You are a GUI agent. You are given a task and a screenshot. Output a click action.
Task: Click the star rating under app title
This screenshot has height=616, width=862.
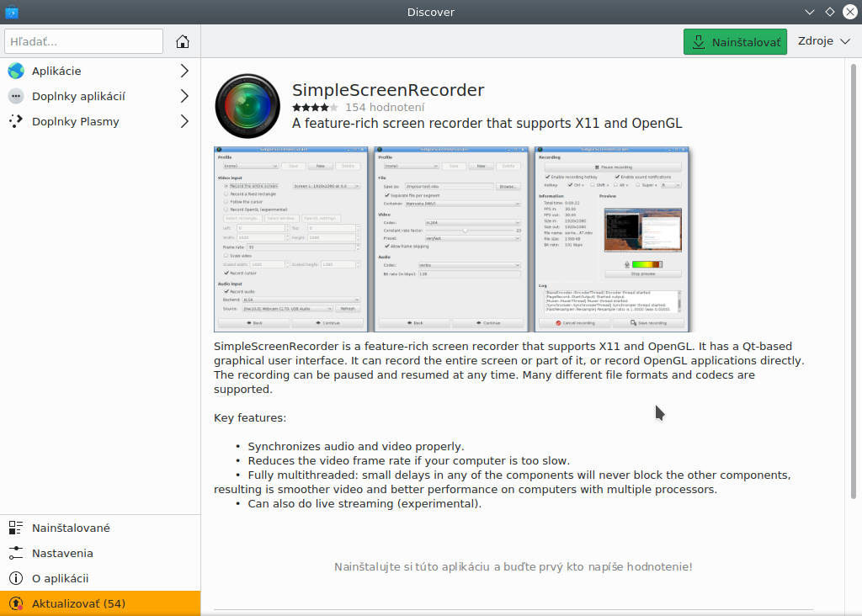point(315,107)
